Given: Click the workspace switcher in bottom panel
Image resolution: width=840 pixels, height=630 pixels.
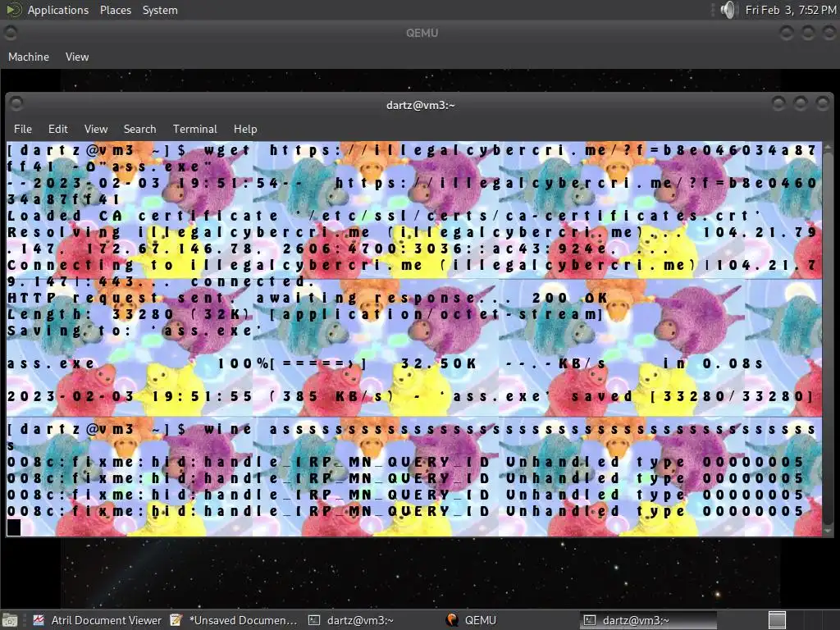Looking at the screenshot, I should tap(778, 620).
